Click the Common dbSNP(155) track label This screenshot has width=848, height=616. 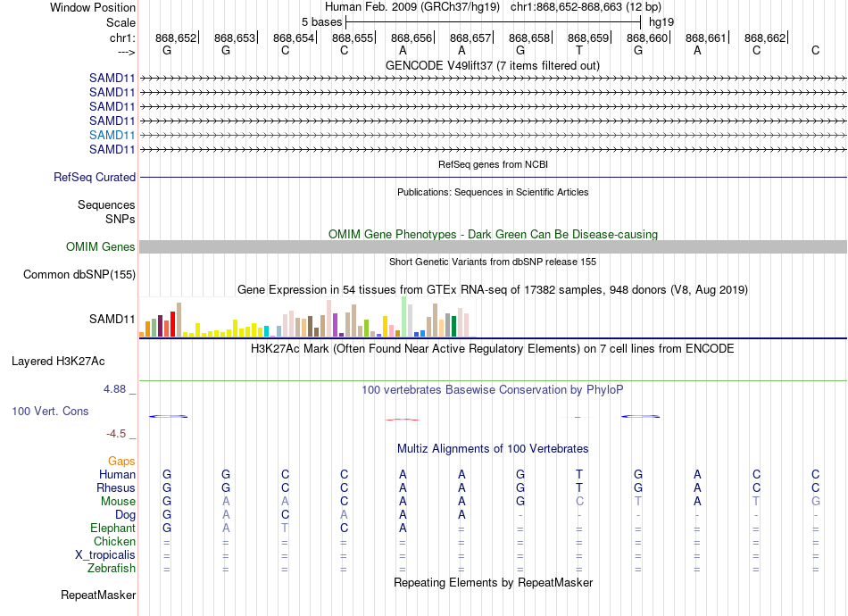coord(79,275)
